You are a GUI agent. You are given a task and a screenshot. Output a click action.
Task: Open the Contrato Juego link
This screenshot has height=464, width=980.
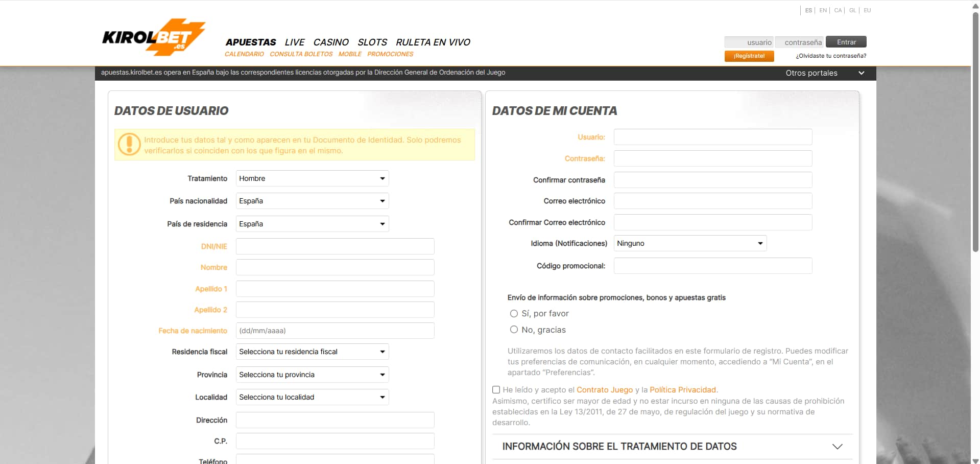[x=605, y=389]
